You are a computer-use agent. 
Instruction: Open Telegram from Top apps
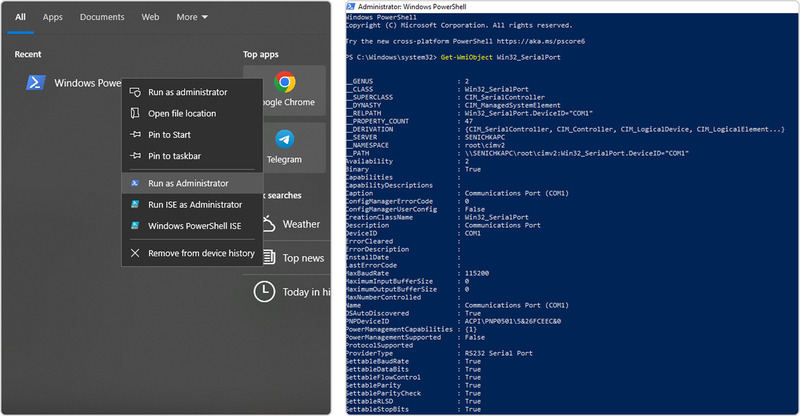pyautogui.click(x=284, y=147)
